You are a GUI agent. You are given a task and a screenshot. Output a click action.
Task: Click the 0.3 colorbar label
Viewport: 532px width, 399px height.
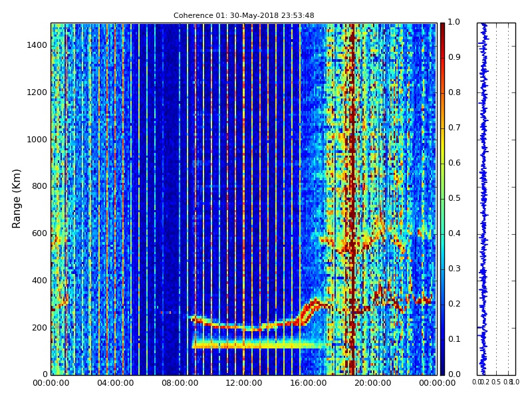(454, 269)
